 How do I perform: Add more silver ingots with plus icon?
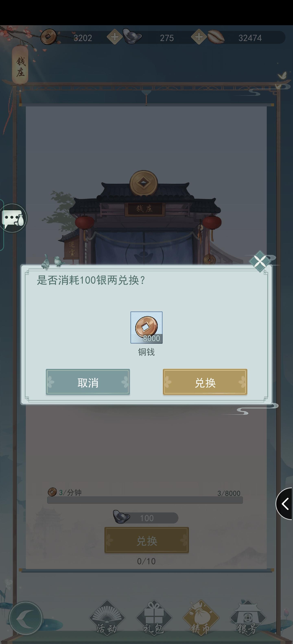[115, 37]
